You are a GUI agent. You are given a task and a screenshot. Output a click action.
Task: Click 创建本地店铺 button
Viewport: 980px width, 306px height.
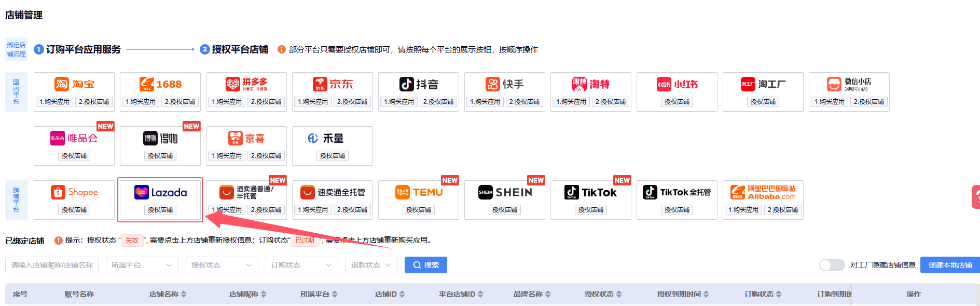(950, 265)
